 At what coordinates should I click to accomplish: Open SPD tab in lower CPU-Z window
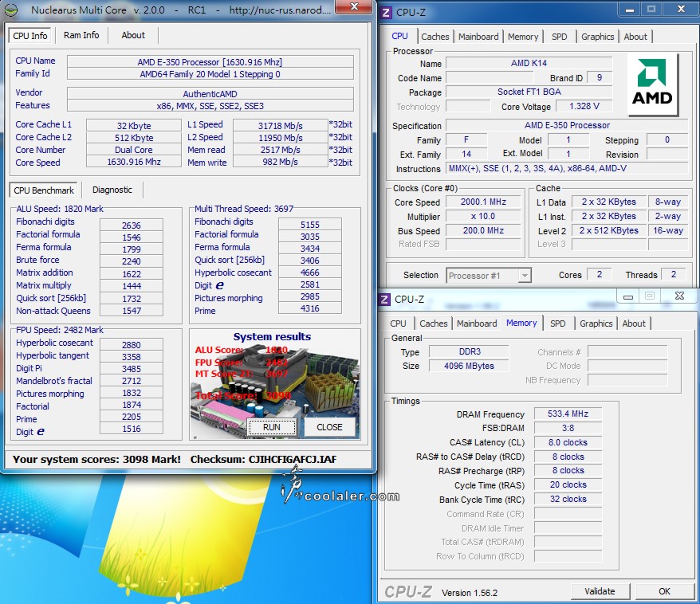point(557,324)
